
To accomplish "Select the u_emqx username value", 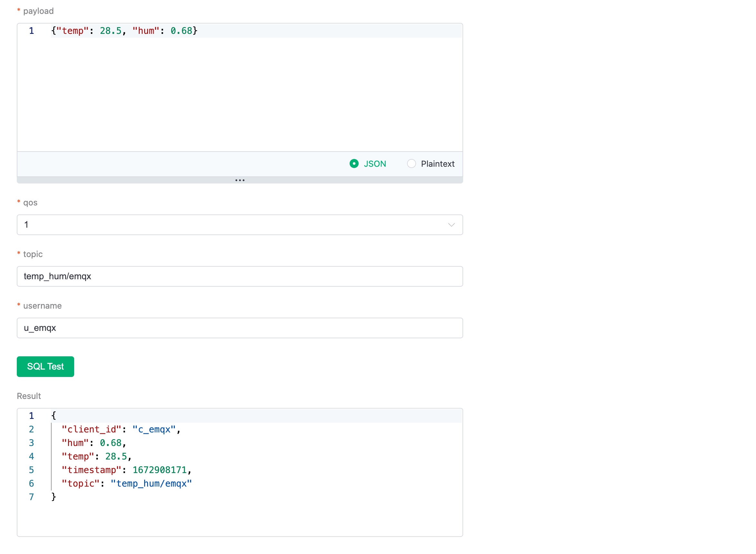I will [x=39, y=328].
